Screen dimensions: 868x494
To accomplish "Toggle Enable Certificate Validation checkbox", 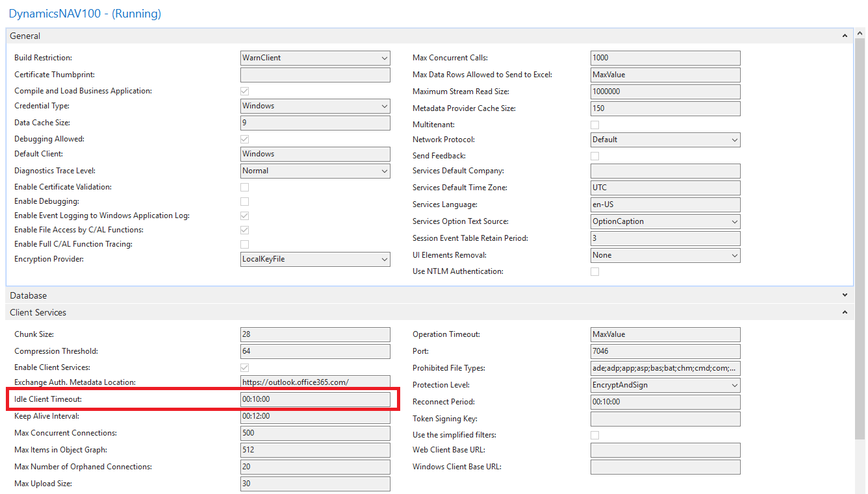I will pyautogui.click(x=245, y=187).
